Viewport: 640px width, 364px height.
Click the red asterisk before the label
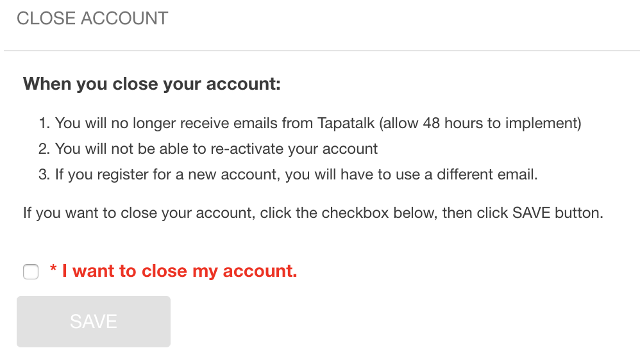click(x=53, y=270)
